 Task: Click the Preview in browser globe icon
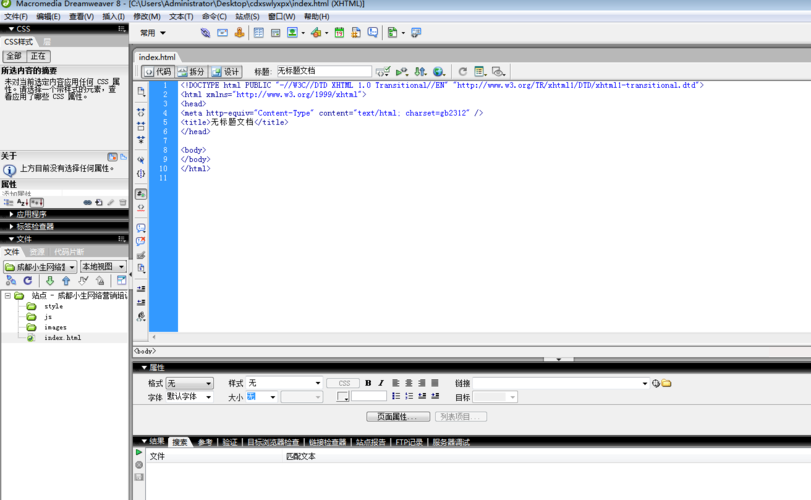coord(438,72)
